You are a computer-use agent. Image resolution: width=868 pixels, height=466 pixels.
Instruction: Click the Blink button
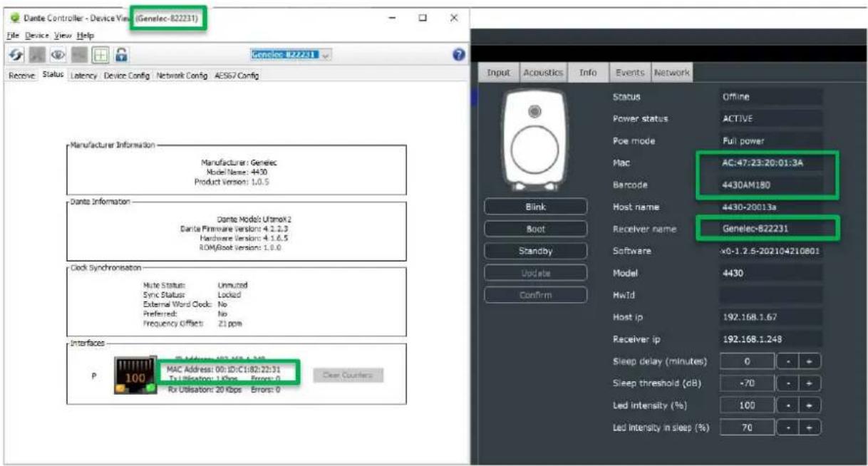[x=536, y=207]
